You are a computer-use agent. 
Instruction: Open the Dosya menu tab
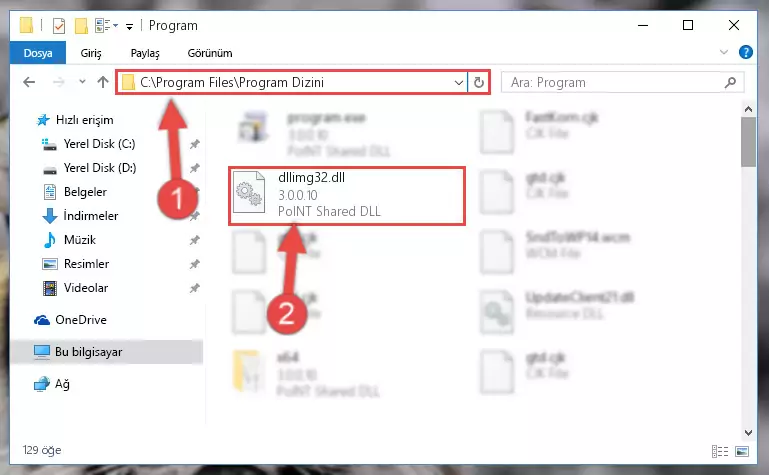coord(38,53)
